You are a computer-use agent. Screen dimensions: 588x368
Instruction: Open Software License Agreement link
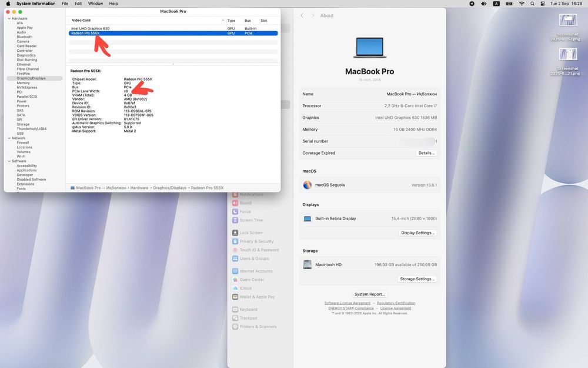[x=348, y=303]
